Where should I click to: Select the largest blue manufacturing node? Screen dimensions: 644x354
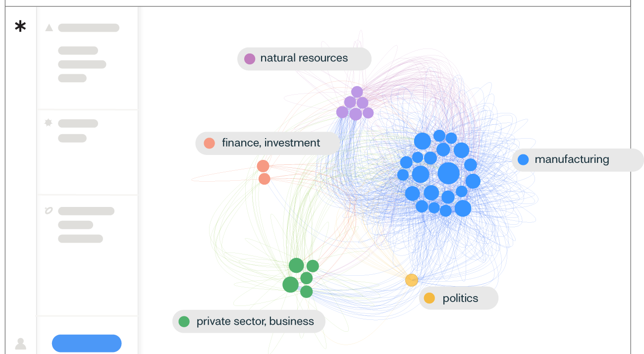(449, 173)
